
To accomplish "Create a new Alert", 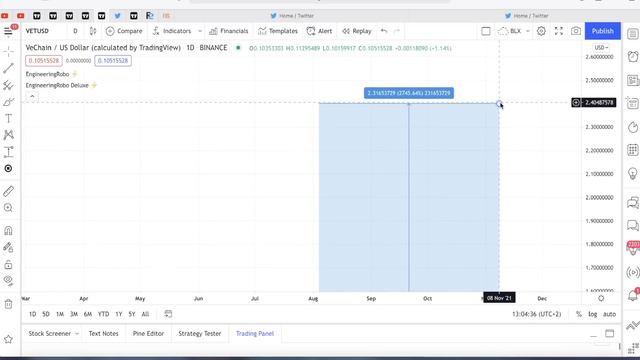I will (319, 31).
